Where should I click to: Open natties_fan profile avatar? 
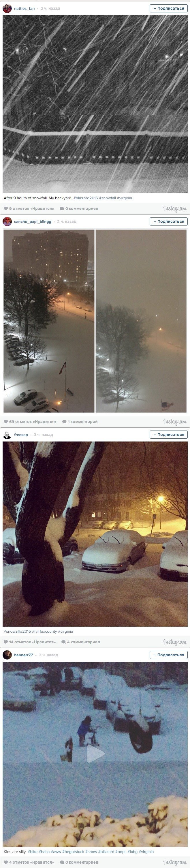click(7, 8)
